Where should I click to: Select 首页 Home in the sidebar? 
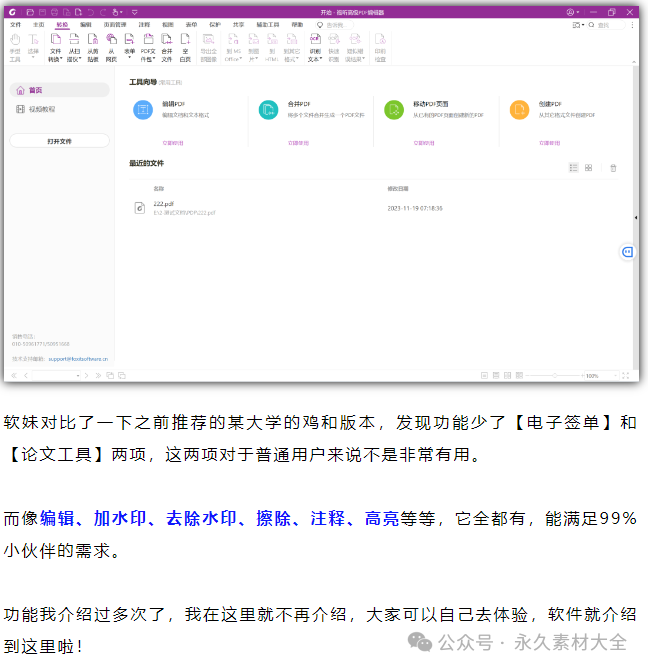coord(59,90)
